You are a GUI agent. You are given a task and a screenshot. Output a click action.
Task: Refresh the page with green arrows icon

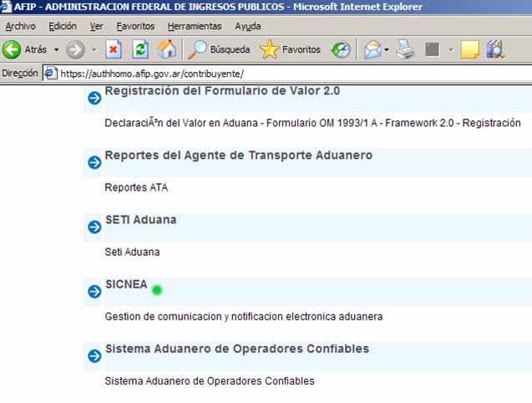click(140, 49)
